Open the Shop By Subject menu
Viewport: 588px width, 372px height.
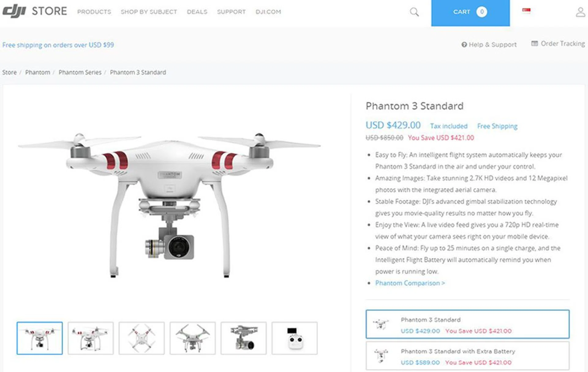(149, 12)
